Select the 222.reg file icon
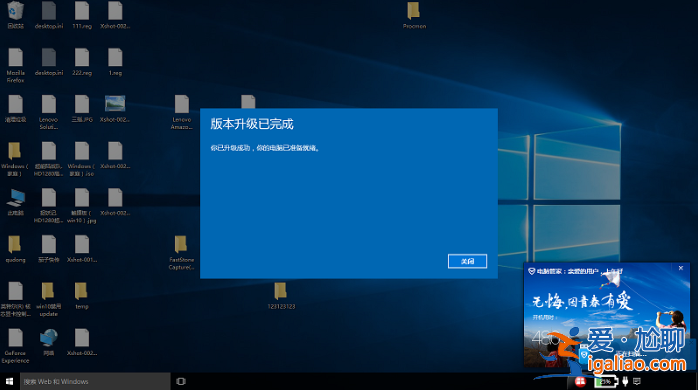 tap(82, 57)
